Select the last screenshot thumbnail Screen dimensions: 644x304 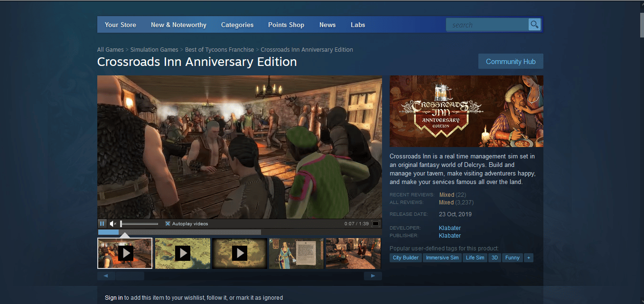[353, 253]
